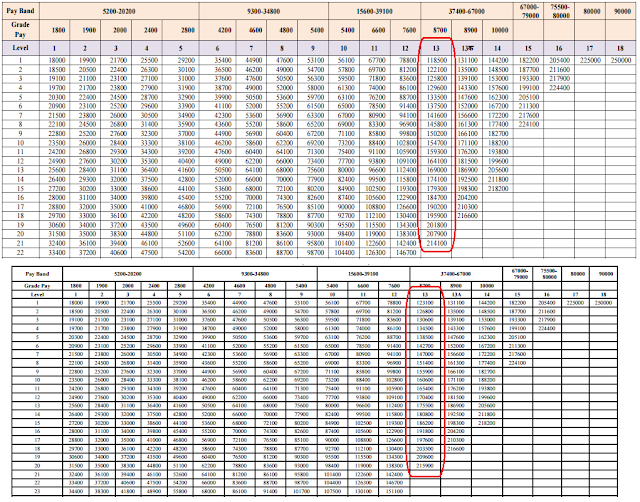The height and width of the screenshot is (502, 640).
Task: Select the cell with 191800
Action: [x=425, y=431]
